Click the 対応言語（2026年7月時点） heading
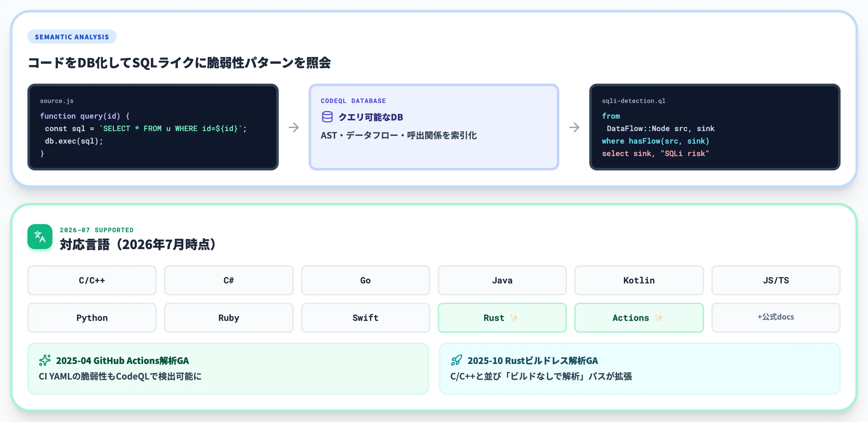The width and height of the screenshot is (868, 422). coord(138,245)
